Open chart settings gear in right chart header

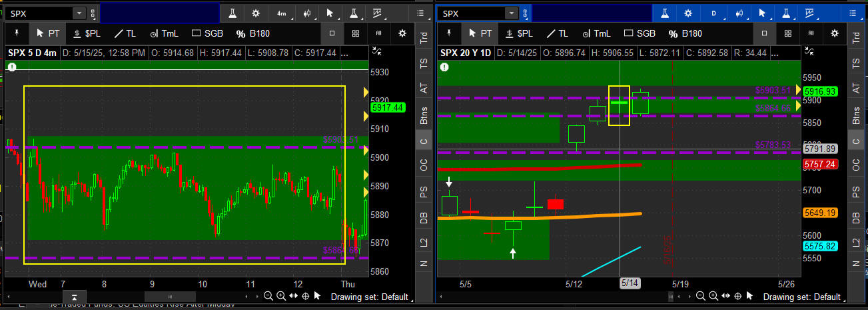point(689,13)
